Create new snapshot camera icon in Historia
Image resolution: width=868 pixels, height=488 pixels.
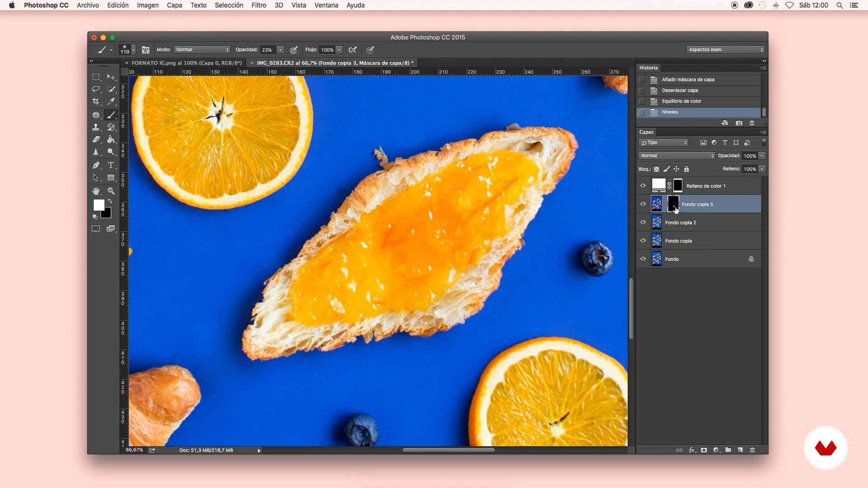pyautogui.click(x=739, y=123)
